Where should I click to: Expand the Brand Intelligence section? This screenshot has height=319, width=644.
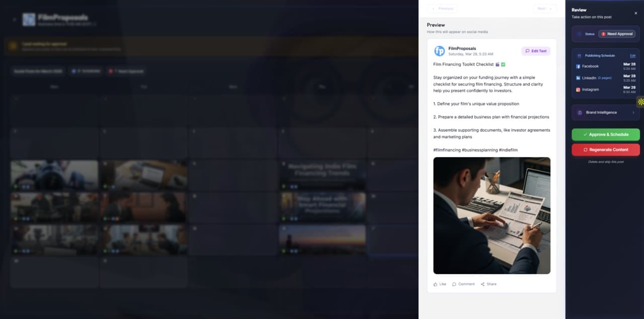pos(606,113)
